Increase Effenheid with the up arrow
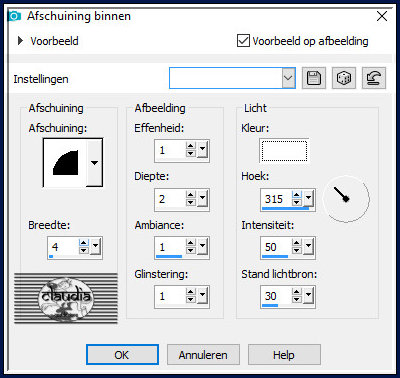This screenshot has height=378, width=400. coord(191,146)
